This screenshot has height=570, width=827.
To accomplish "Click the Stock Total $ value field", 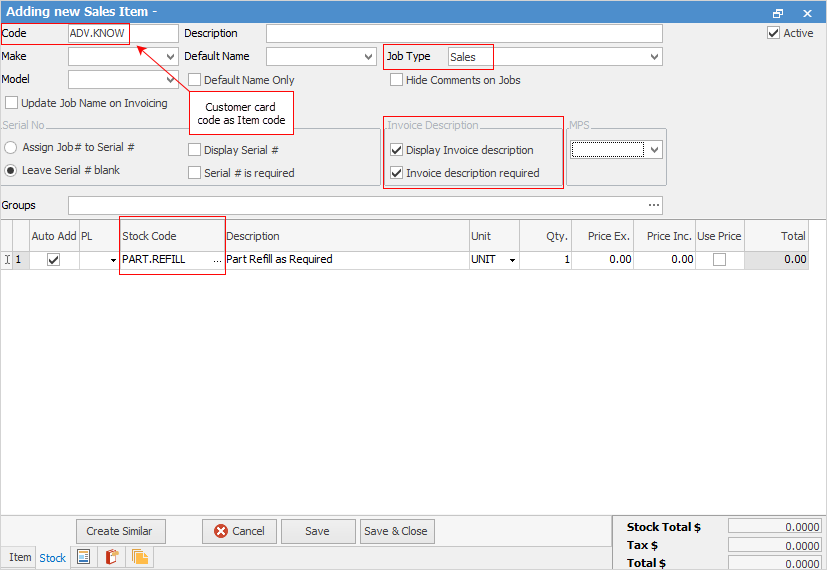I will tap(774, 527).
